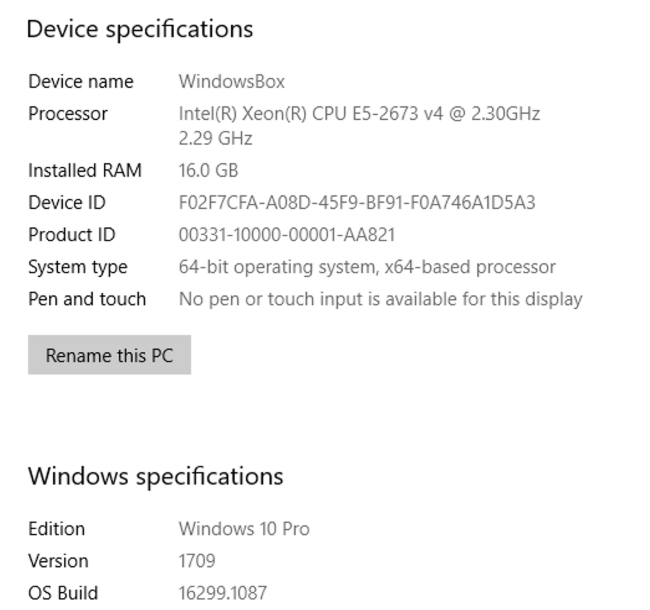Click the Rename this PC button

point(109,355)
